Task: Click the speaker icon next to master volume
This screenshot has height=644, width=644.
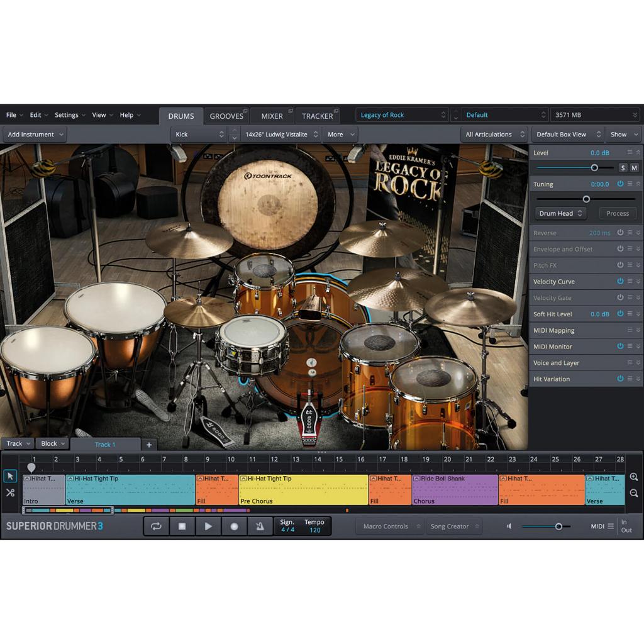Action: coord(509,526)
